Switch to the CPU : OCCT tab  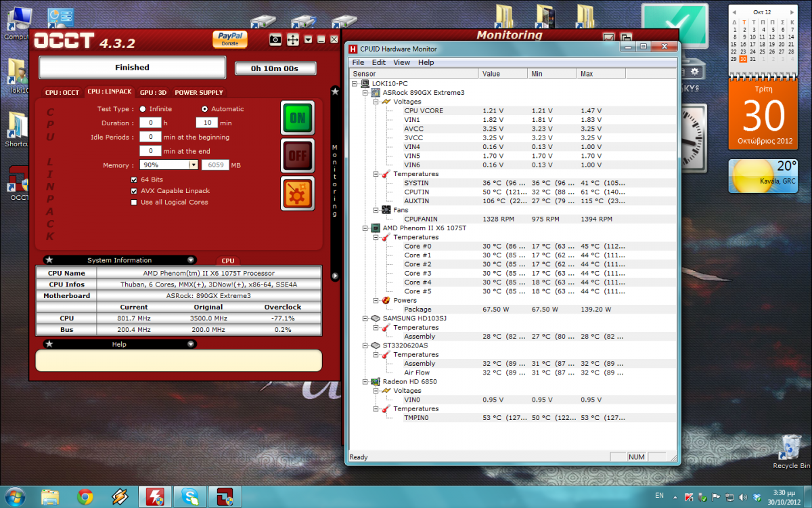pyautogui.click(x=62, y=93)
